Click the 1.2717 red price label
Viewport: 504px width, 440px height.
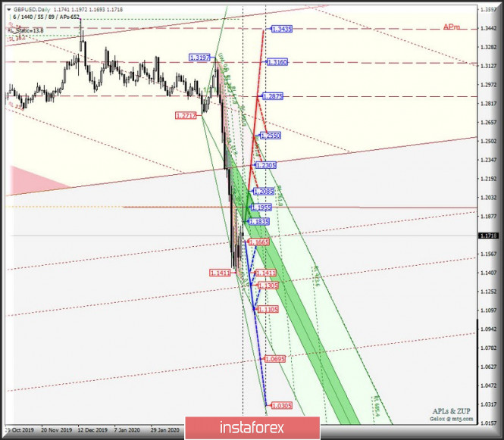[186, 115]
